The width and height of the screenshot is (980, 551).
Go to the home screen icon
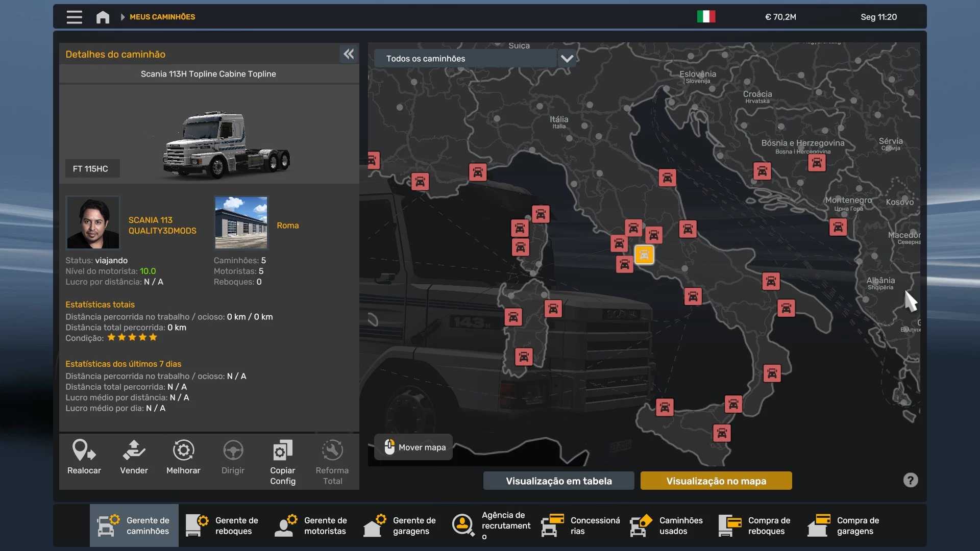103,17
